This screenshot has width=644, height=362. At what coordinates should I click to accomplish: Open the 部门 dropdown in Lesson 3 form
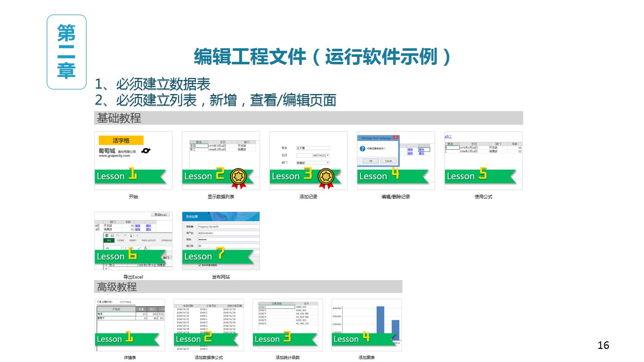(x=328, y=163)
